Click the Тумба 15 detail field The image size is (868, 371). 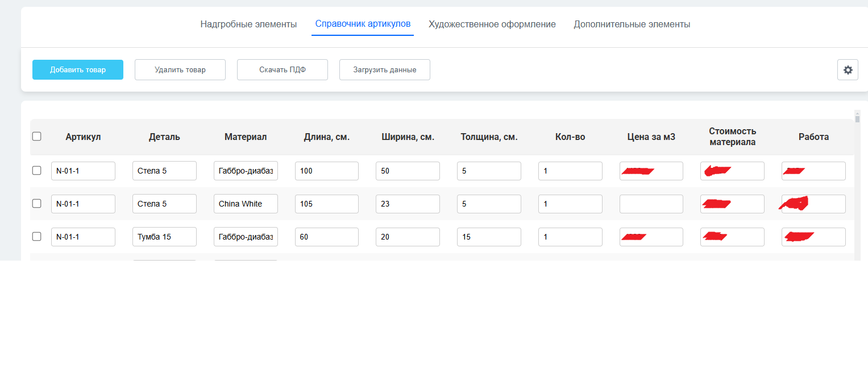point(164,237)
